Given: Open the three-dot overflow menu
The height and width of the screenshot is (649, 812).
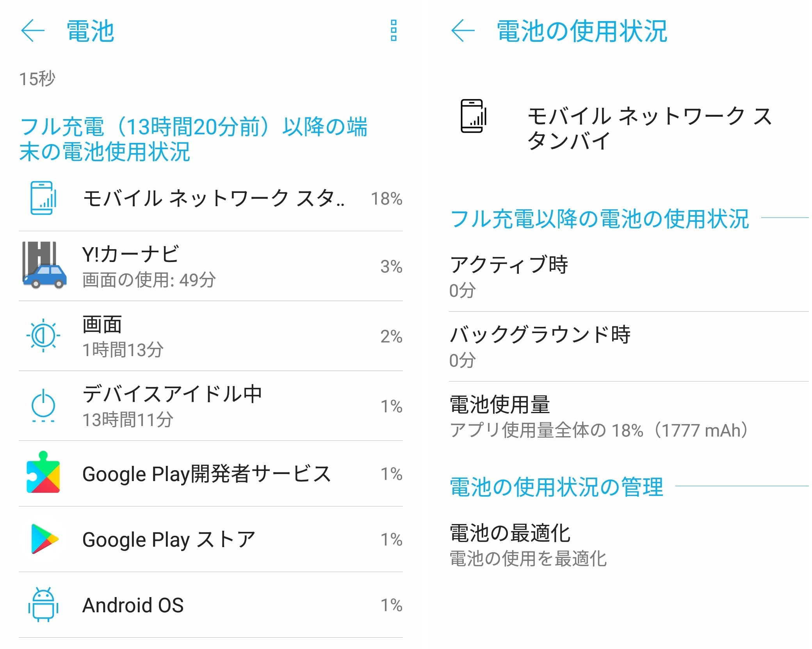Looking at the screenshot, I should point(394,31).
